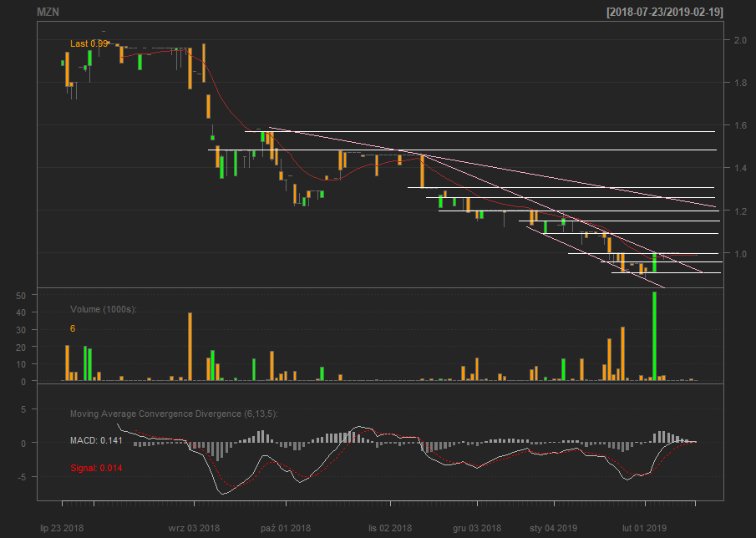756x538 pixels.
Task: Click the 30 volume axis label
Action: click(x=21, y=330)
